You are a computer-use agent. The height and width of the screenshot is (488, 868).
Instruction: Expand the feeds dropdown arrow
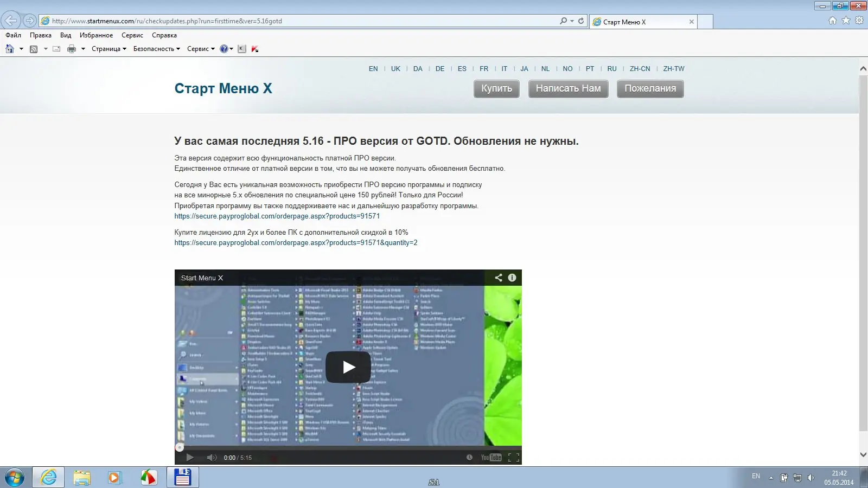[x=46, y=49]
